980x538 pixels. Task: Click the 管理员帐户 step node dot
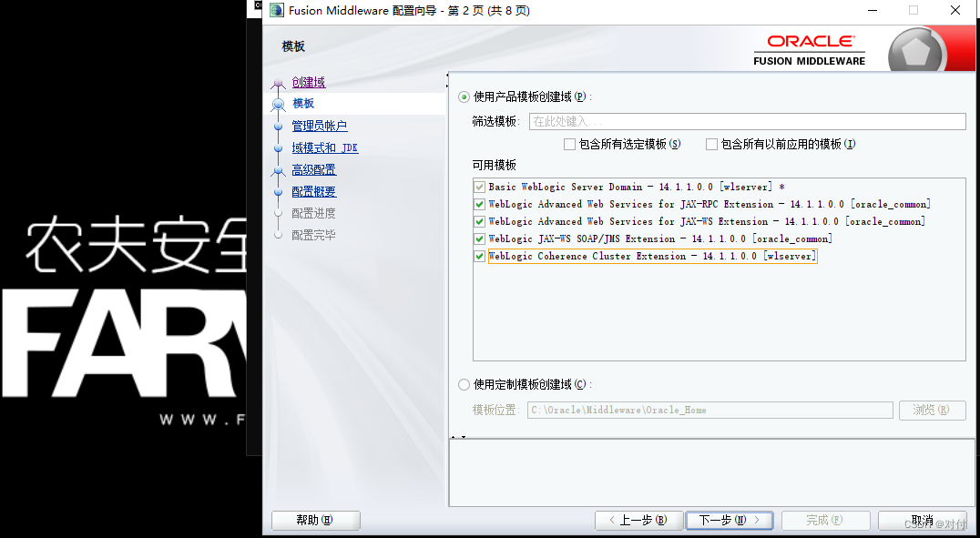coord(278,127)
